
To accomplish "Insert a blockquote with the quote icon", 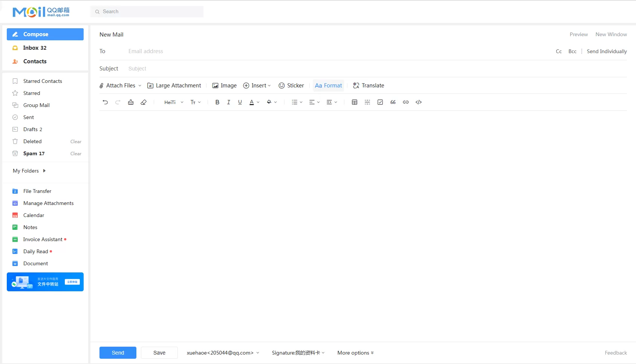I will (393, 102).
